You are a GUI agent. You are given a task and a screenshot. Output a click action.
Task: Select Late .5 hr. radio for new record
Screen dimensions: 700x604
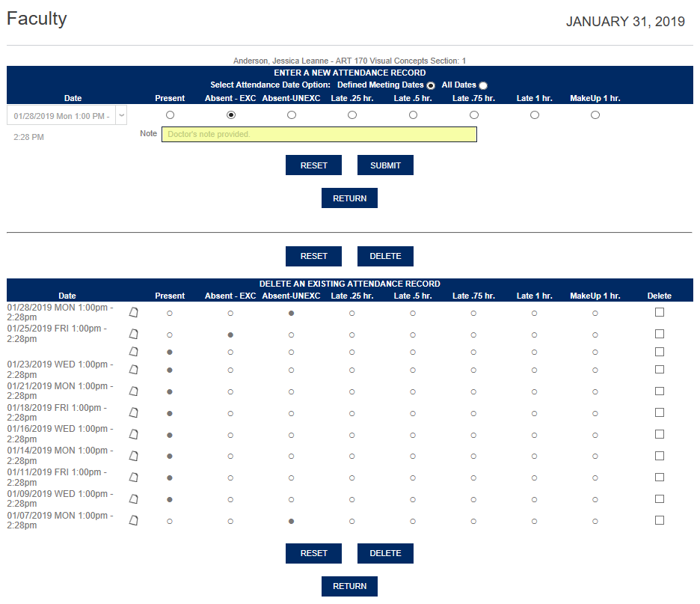point(413,115)
